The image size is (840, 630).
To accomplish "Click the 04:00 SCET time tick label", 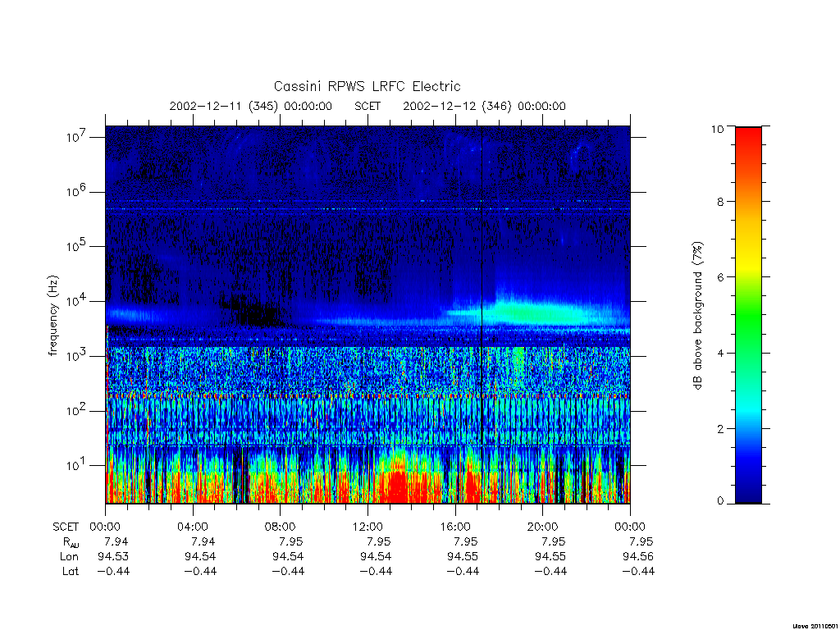I will click(x=192, y=527).
